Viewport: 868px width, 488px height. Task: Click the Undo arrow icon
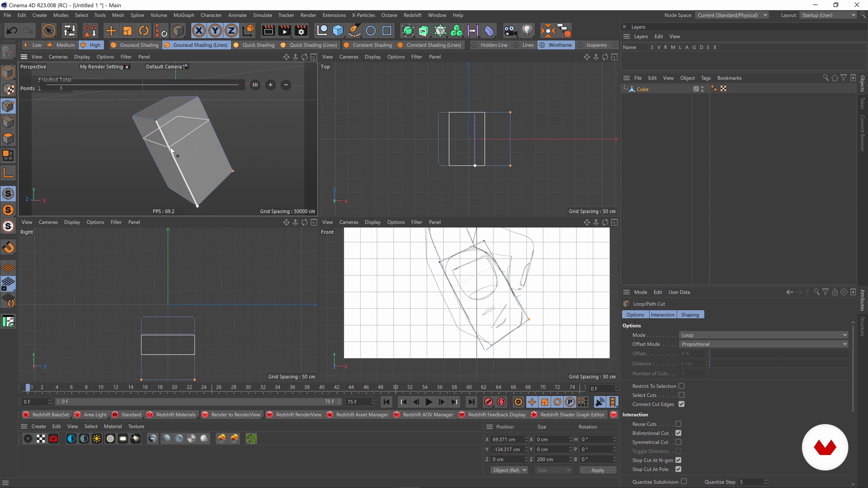[12, 31]
